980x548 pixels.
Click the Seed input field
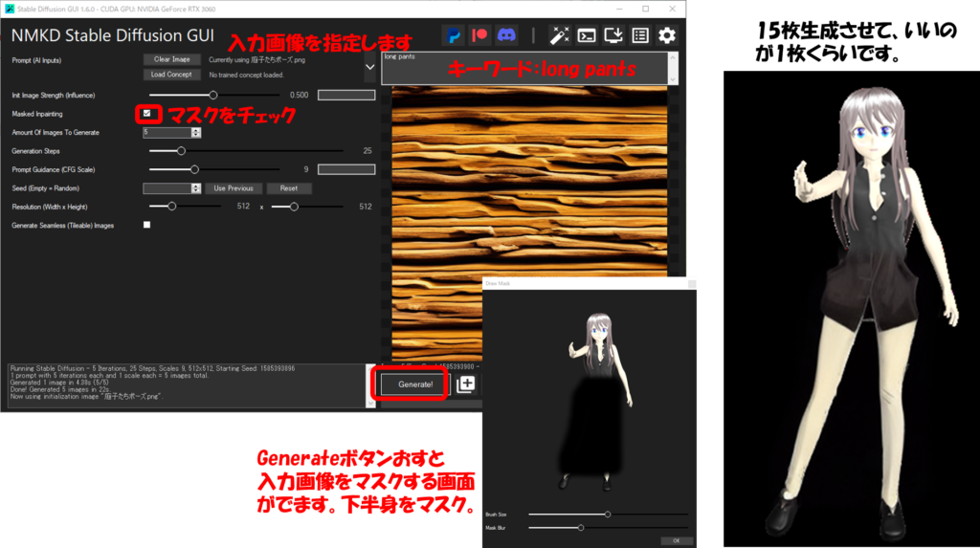[x=167, y=188]
